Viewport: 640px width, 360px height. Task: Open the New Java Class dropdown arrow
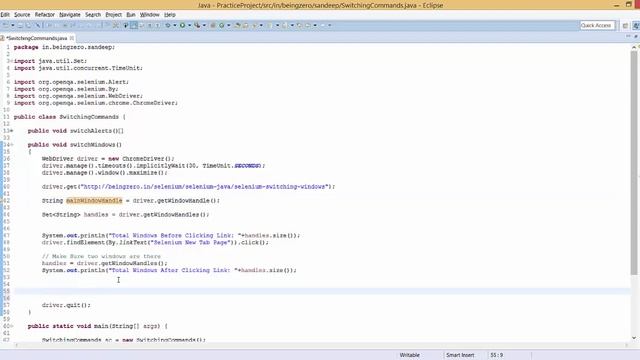point(229,25)
